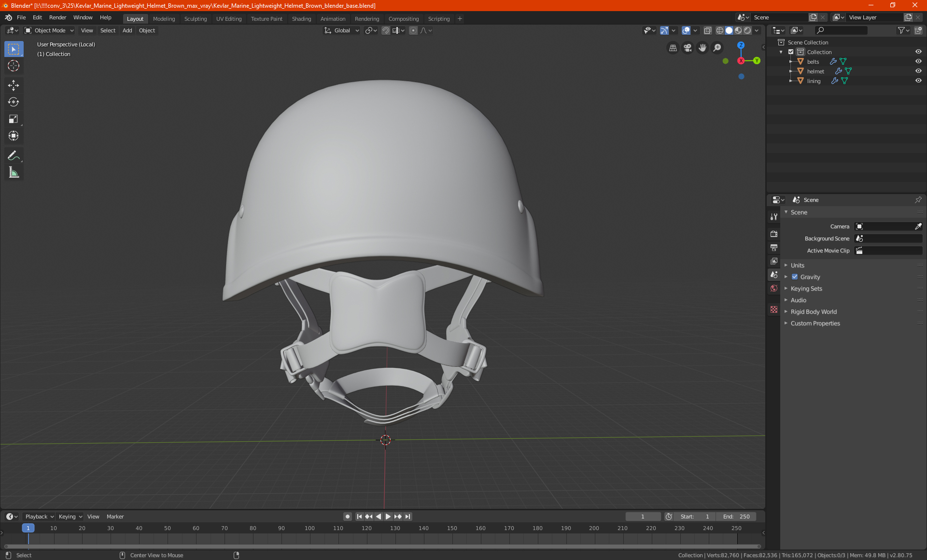Screen dimensions: 927x560
Task: Pin the Scene properties panel
Action: coord(918,200)
